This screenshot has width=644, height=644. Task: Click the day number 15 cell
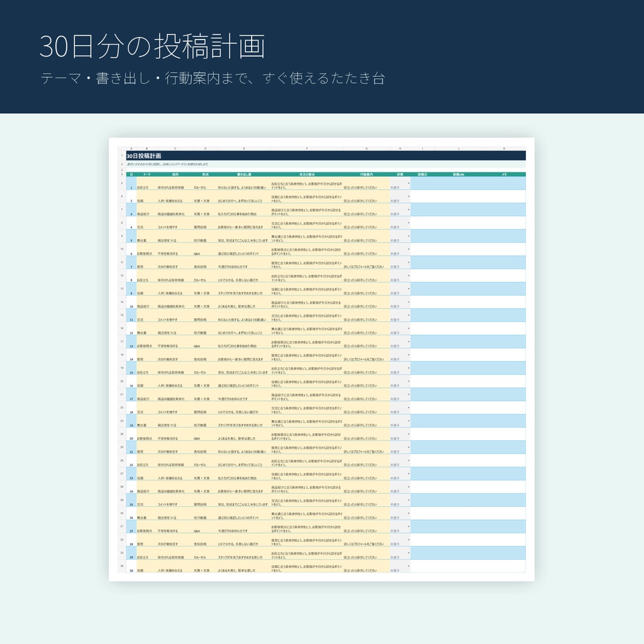tap(131, 368)
